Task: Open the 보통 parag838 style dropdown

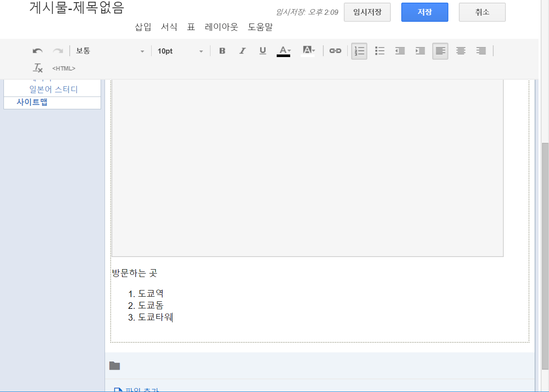Action: point(110,51)
